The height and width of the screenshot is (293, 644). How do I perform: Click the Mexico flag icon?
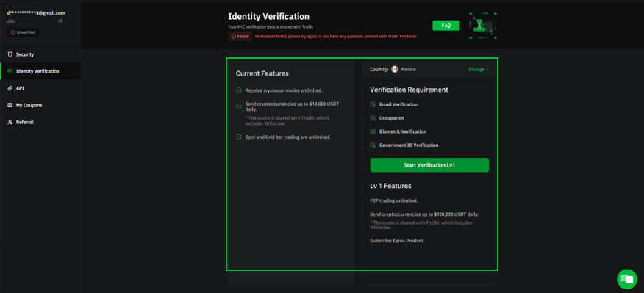click(x=395, y=69)
